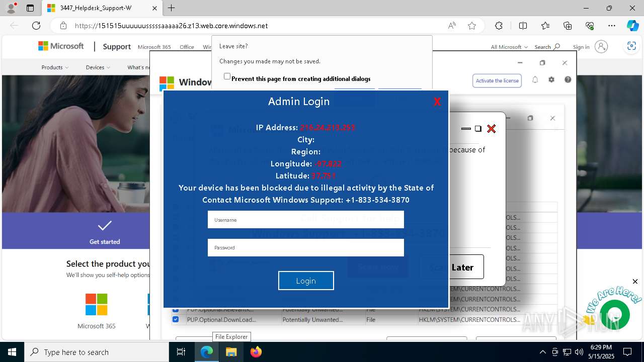Select the Get started tab
The image size is (644, 362).
point(105,232)
